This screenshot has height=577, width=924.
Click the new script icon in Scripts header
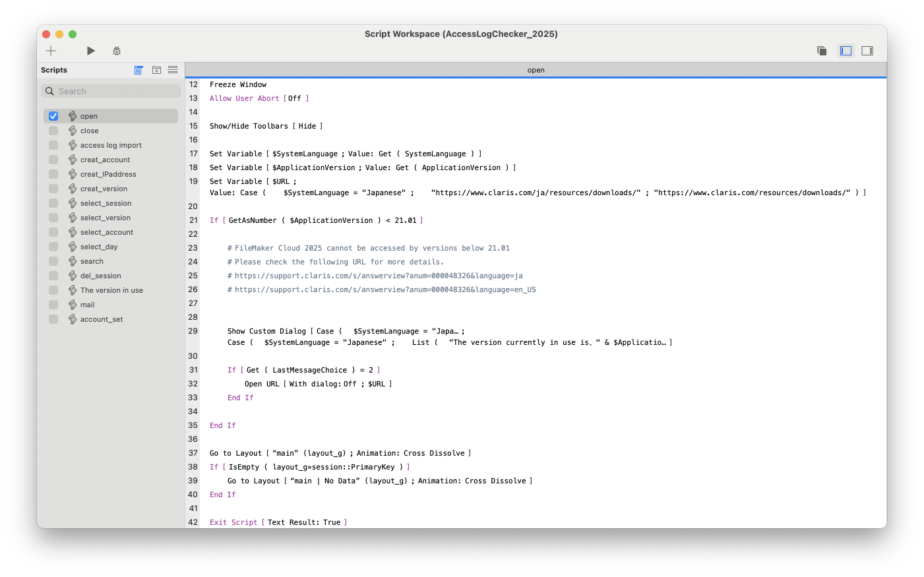[139, 70]
